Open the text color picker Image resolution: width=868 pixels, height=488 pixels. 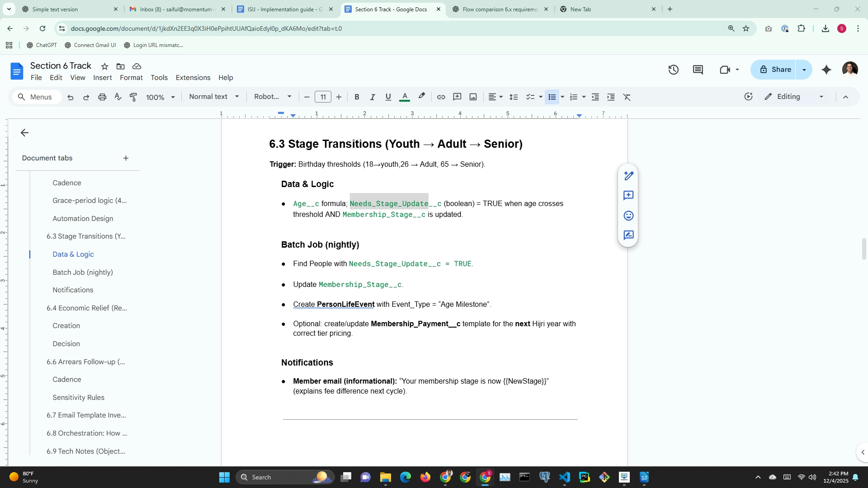[x=405, y=97]
